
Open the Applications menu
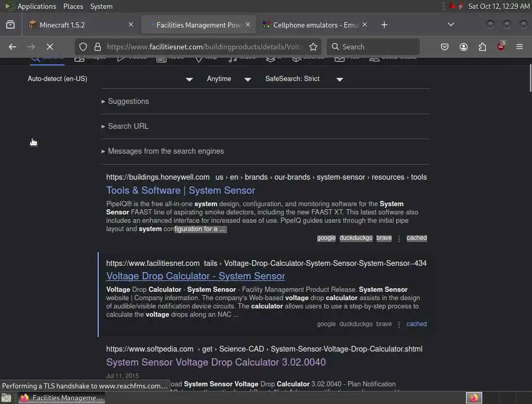(x=37, y=6)
